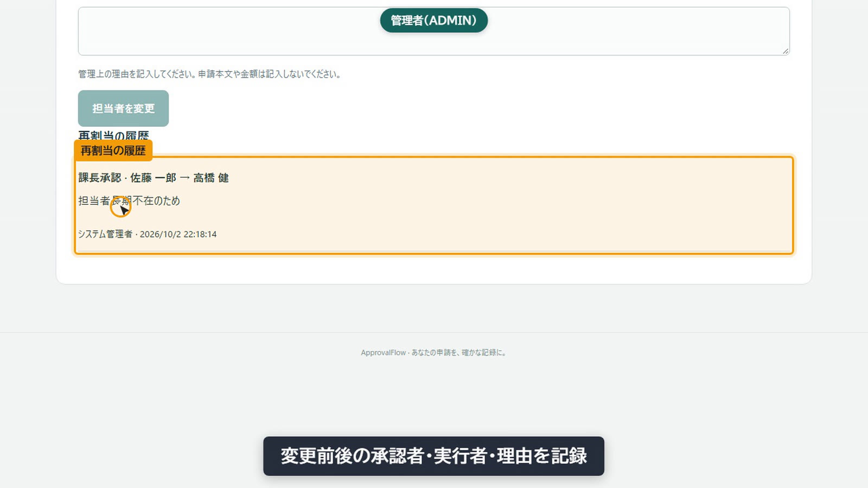The image size is (868, 488).
Task: Select the 課長承認 · 佐藤 一郎 → 高橋 健 entry
Action: (x=154, y=178)
